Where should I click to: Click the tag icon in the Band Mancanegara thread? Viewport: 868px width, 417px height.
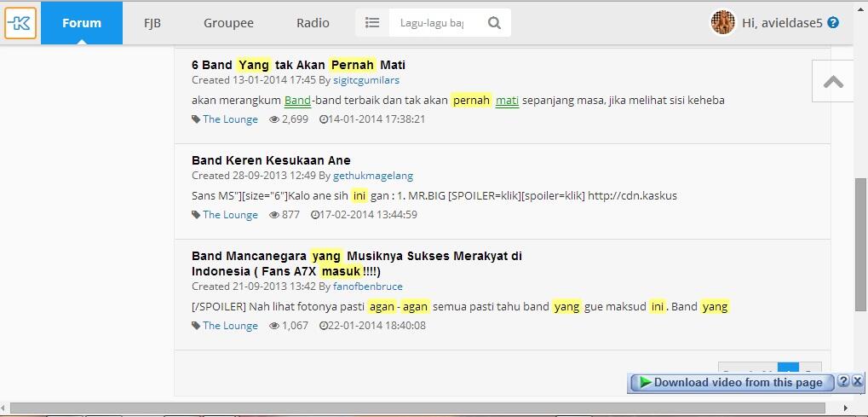pos(196,326)
